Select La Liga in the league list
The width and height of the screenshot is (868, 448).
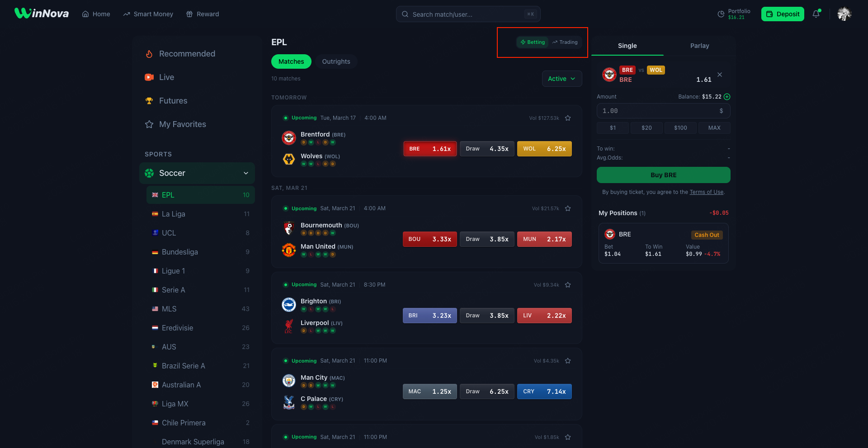174,214
